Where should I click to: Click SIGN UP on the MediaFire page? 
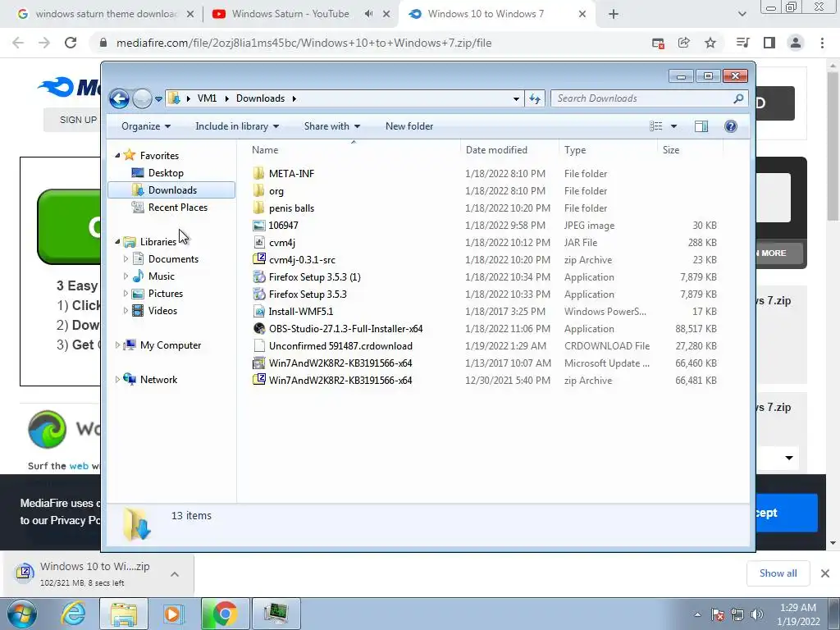coord(78,120)
